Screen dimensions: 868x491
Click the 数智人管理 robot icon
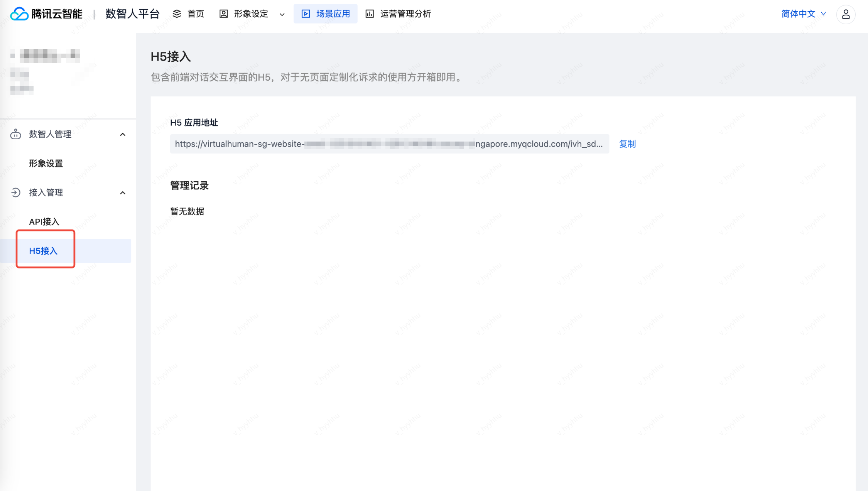tap(15, 134)
